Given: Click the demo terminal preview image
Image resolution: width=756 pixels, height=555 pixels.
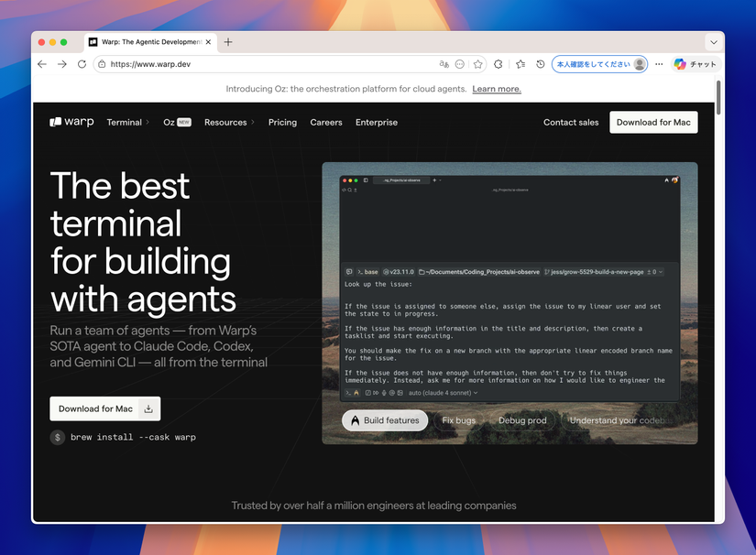Looking at the screenshot, I should [x=509, y=303].
